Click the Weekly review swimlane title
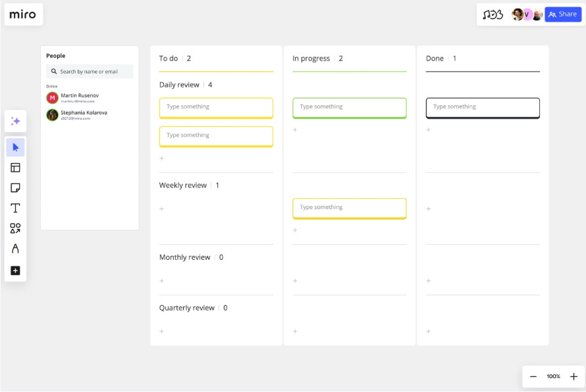 183,185
